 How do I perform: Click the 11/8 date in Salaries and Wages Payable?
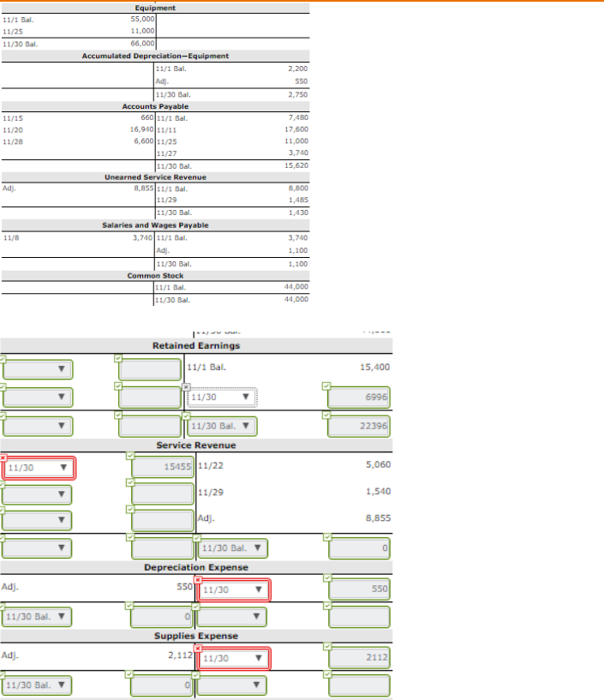pyautogui.click(x=11, y=237)
